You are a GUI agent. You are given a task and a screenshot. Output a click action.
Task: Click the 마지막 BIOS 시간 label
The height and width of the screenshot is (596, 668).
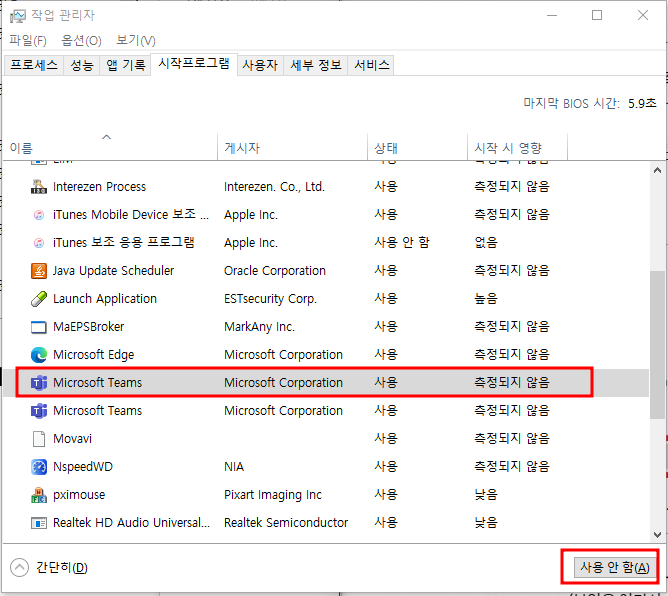click(571, 104)
